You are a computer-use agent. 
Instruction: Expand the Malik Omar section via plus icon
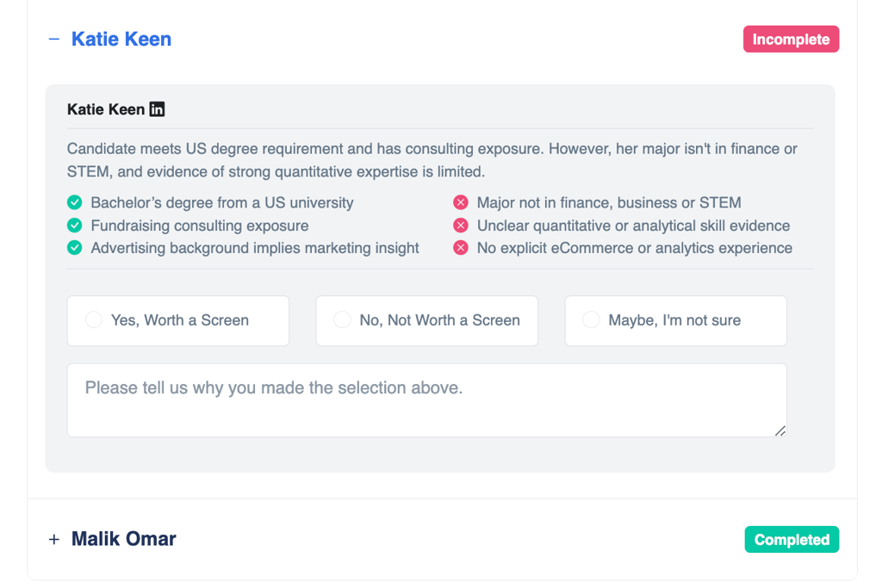pyautogui.click(x=54, y=540)
